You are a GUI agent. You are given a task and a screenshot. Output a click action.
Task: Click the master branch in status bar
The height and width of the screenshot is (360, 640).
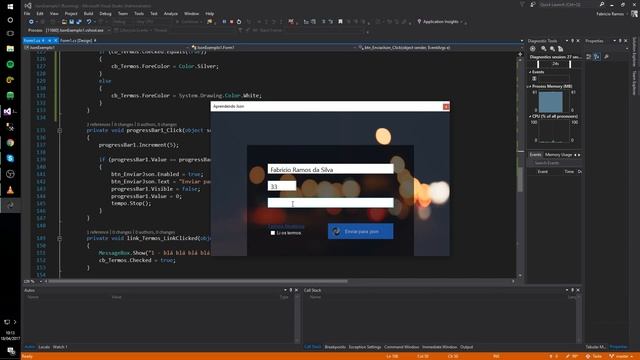point(621,356)
